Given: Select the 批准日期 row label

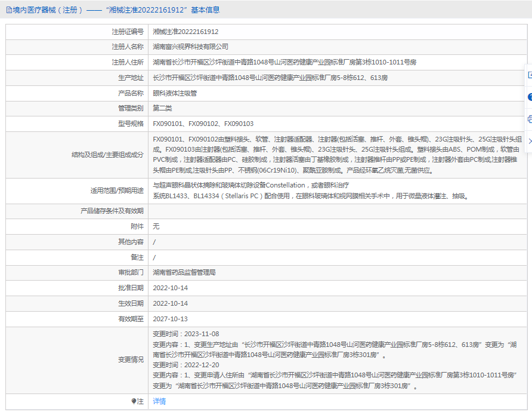Looking at the screenshot, I should click(x=131, y=288).
